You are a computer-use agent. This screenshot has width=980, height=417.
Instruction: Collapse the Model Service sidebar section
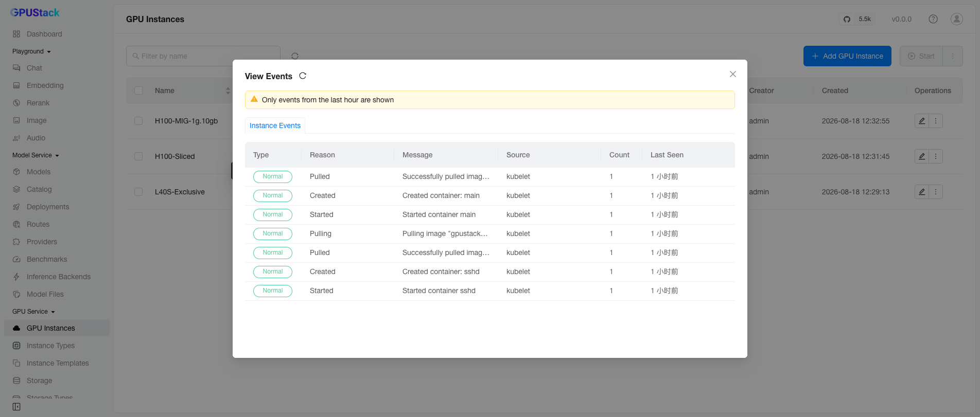coord(36,155)
